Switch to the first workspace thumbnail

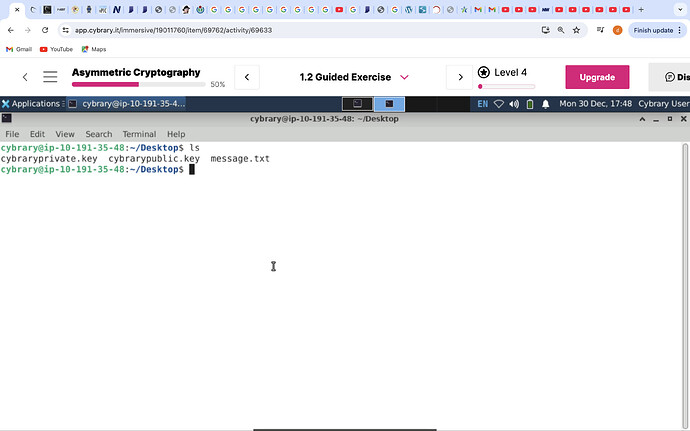point(357,103)
